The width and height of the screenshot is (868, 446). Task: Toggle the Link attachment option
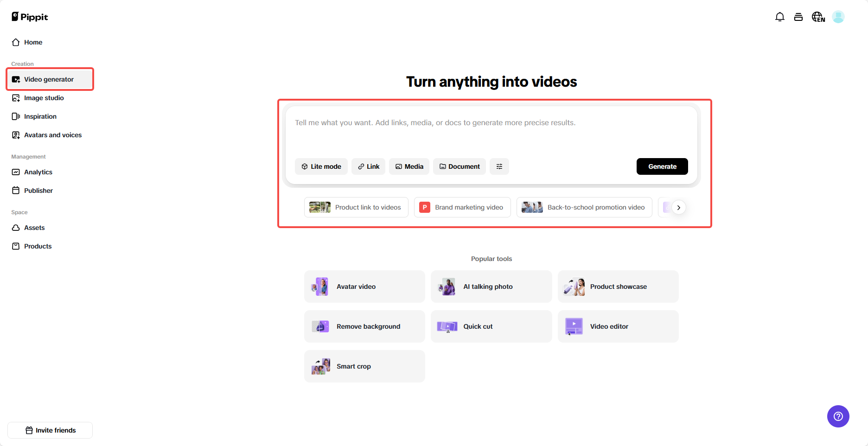368,166
